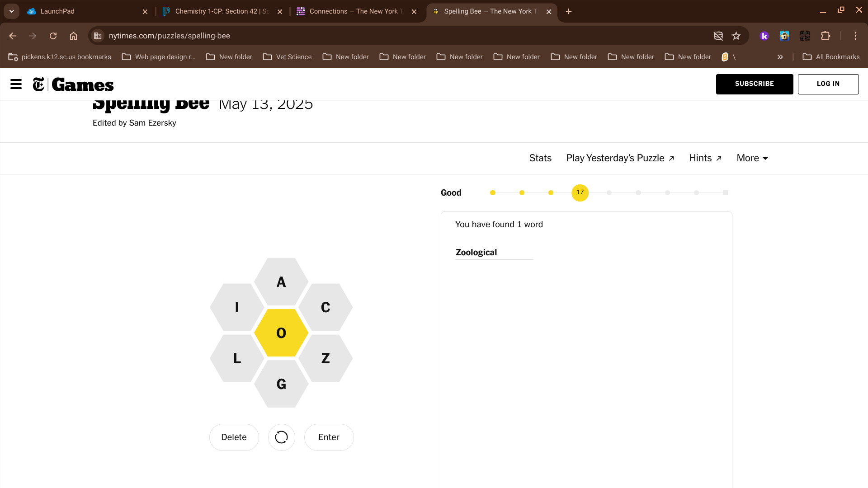The width and height of the screenshot is (868, 488).
Task: Click the New York Times logo
Action: pos(39,84)
